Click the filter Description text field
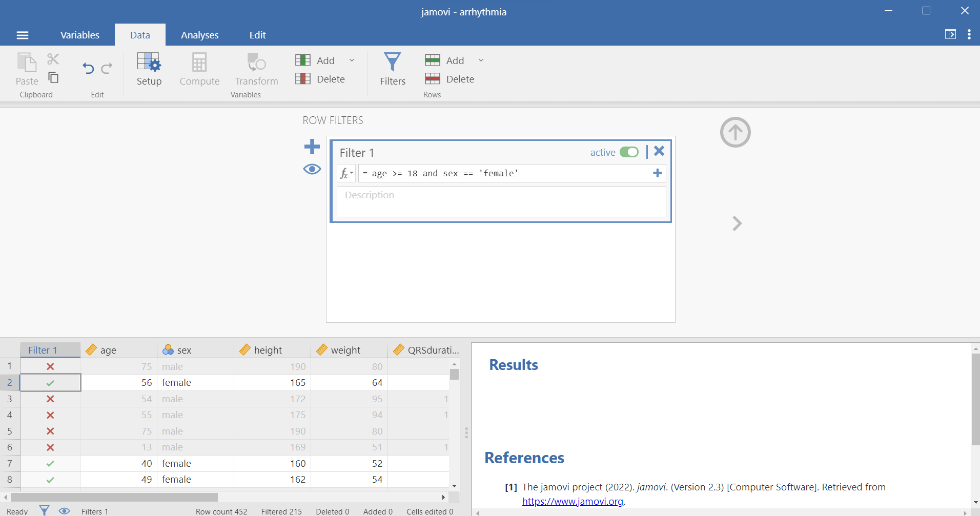This screenshot has width=980, height=516. (501, 202)
